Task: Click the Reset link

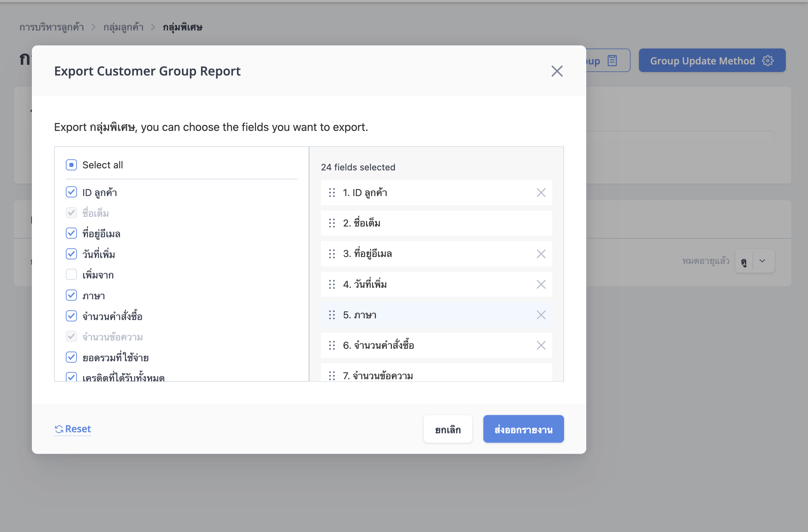Action: click(x=73, y=429)
